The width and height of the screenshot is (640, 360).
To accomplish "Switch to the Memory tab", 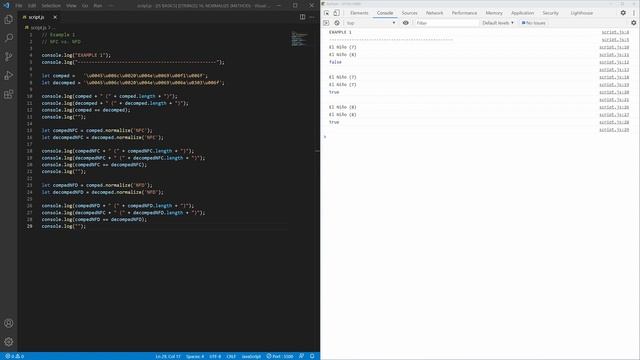I will click(x=494, y=13).
